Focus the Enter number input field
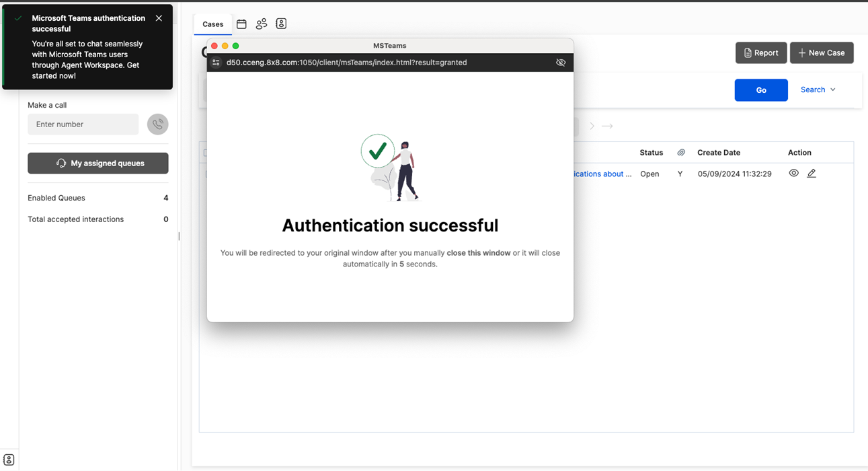Viewport: 868px width, 471px height. tap(83, 124)
